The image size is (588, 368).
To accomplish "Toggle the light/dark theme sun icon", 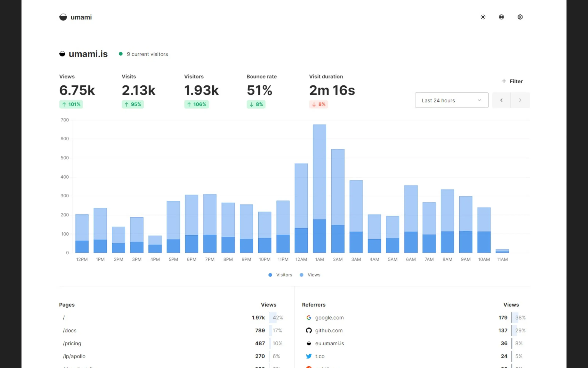I will click(x=483, y=17).
